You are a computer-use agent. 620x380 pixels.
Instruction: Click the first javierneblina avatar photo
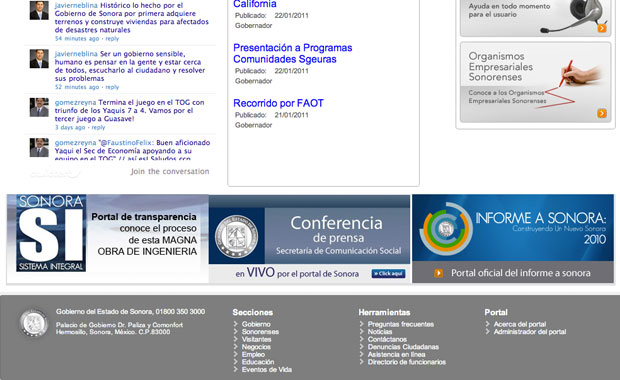click(x=39, y=10)
